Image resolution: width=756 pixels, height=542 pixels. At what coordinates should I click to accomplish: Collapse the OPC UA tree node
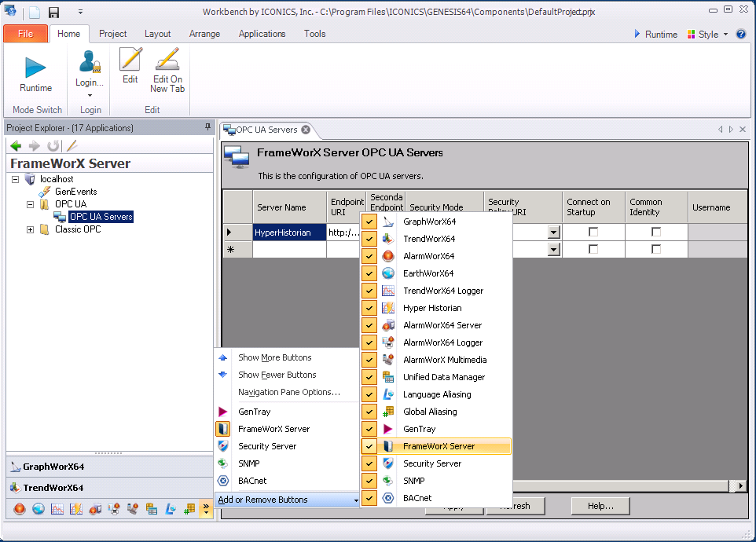point(31,204)
